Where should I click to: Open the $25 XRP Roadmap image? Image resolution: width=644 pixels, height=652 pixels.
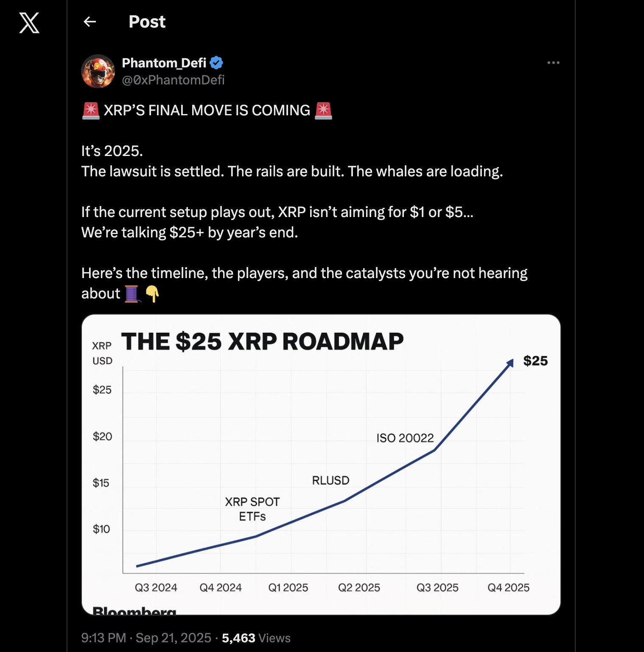321,465
